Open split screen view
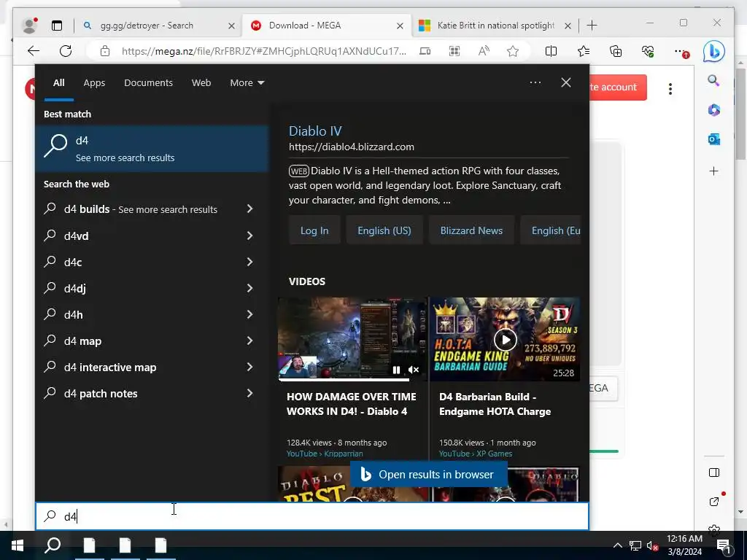This screenshot has width=747, height=560. tap(551, 51)
